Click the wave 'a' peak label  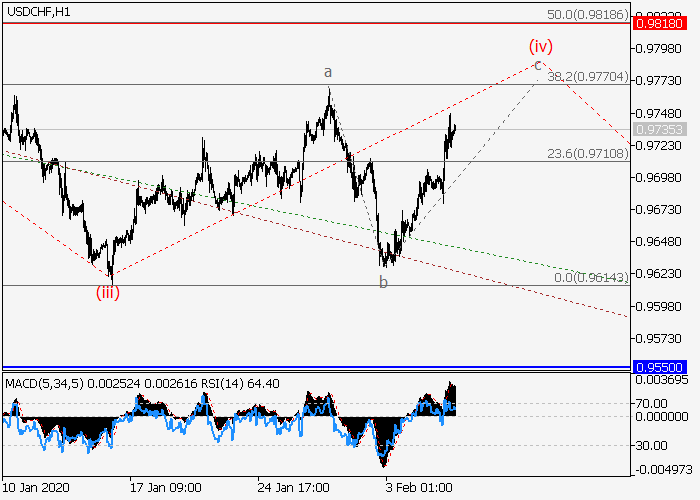[x=327, y=72]
